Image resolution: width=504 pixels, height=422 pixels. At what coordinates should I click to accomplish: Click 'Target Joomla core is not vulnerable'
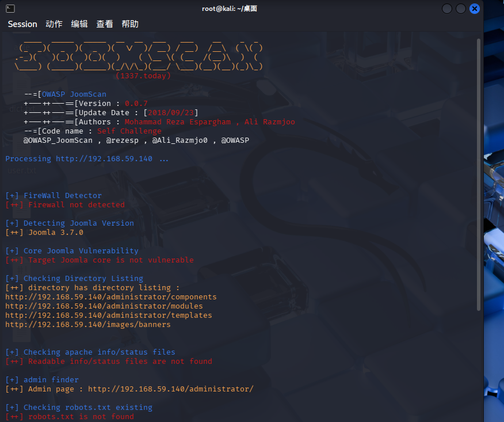coord(111,260)
